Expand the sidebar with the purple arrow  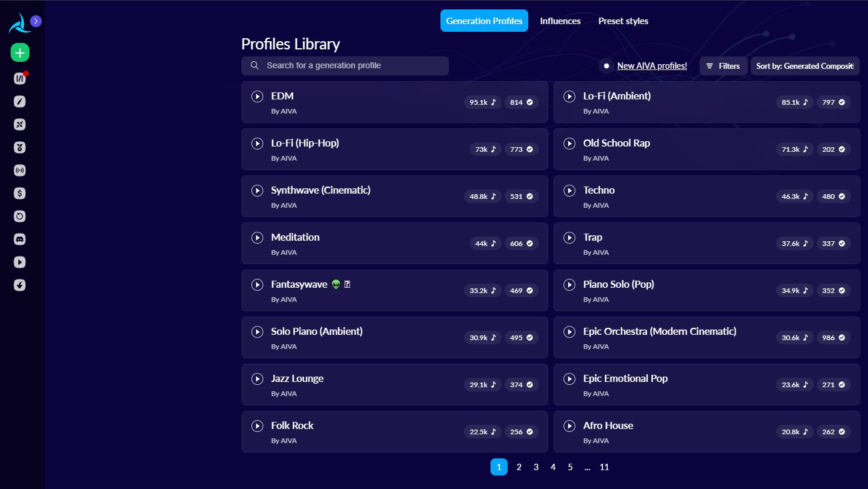pyautogui.click(x=36, y=21)
